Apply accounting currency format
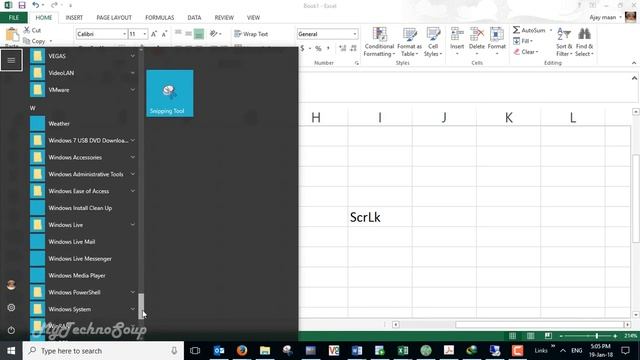The image size is (640, 360). [x=302, y=48]
